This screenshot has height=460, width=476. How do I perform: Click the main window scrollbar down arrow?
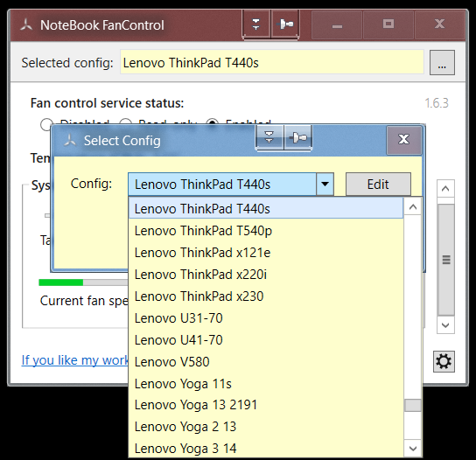click(445, 325)
